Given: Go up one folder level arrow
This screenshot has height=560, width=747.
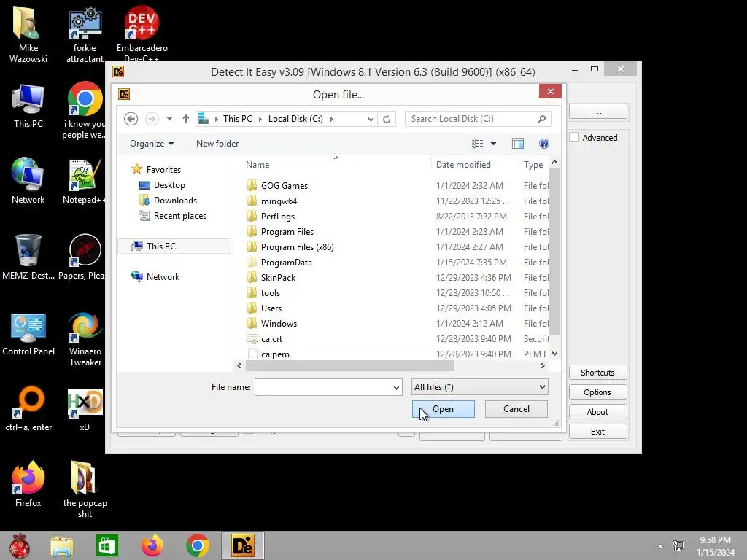Looking at the screenshot, I should 186,119.
